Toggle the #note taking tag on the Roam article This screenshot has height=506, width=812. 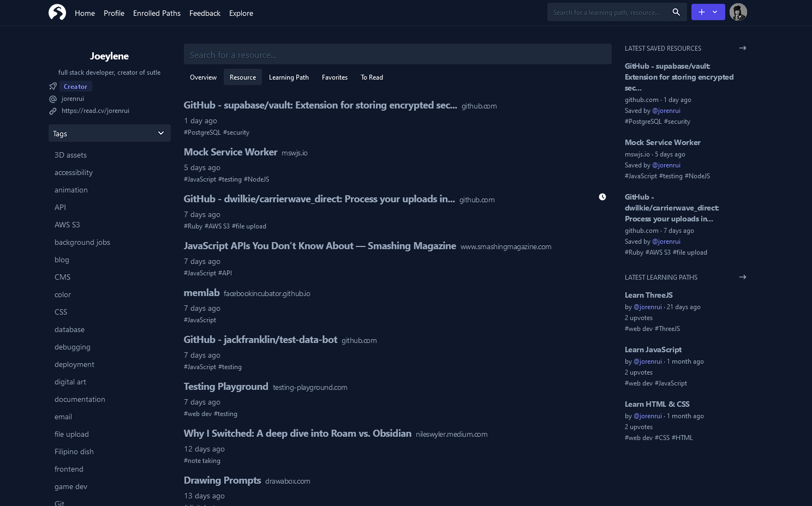click(x=202, y=460)
